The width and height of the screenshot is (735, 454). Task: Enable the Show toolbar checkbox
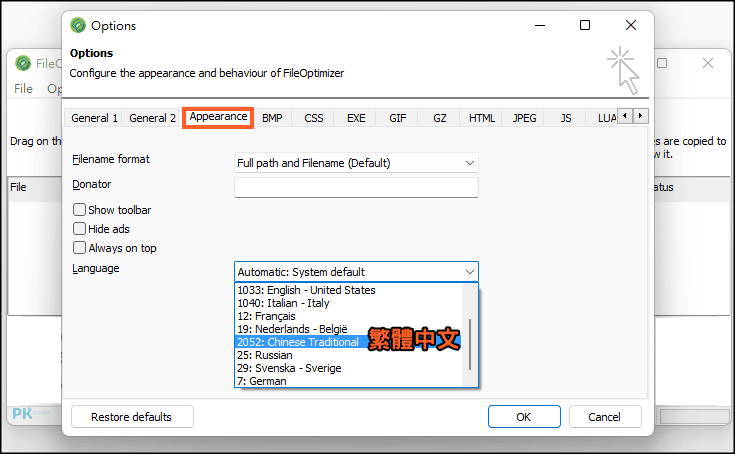click(80, 209)
